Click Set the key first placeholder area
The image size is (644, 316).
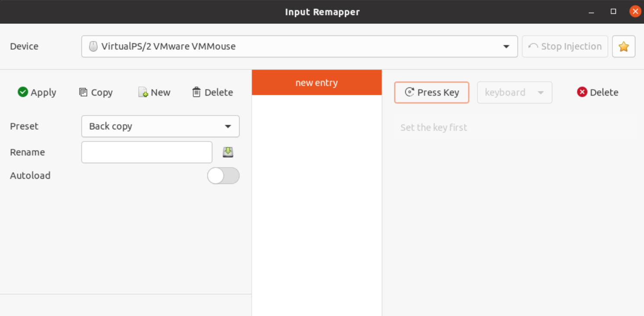(x=433, y=127)
